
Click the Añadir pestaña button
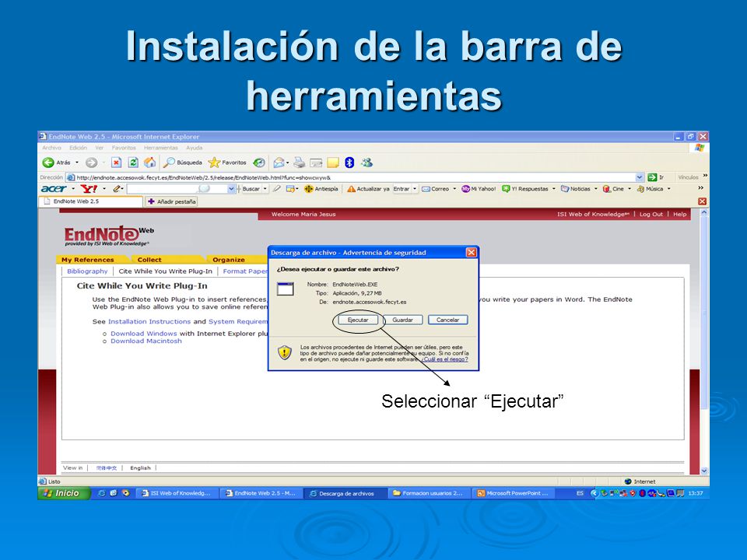coord(171,201)
